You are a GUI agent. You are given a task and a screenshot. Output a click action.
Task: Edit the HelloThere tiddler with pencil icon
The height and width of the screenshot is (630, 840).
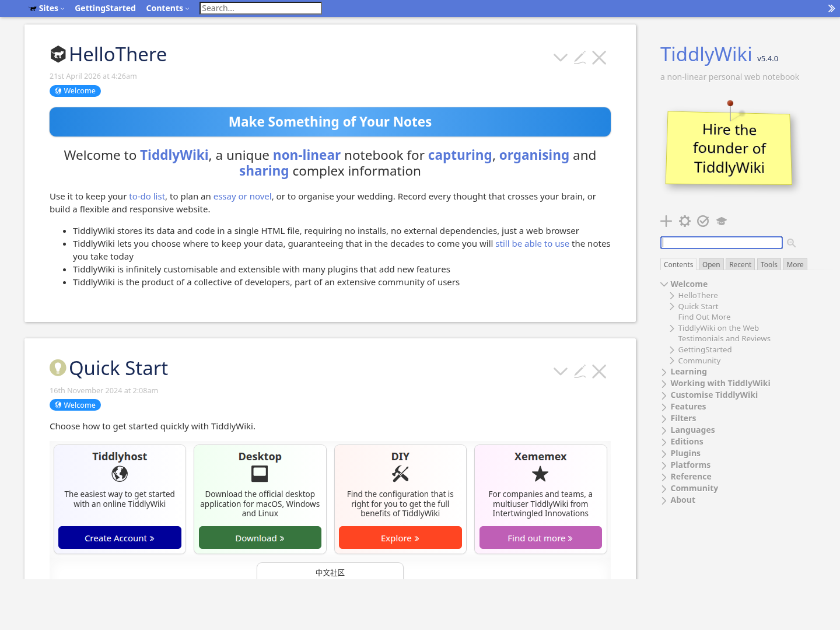click(580, 58)
